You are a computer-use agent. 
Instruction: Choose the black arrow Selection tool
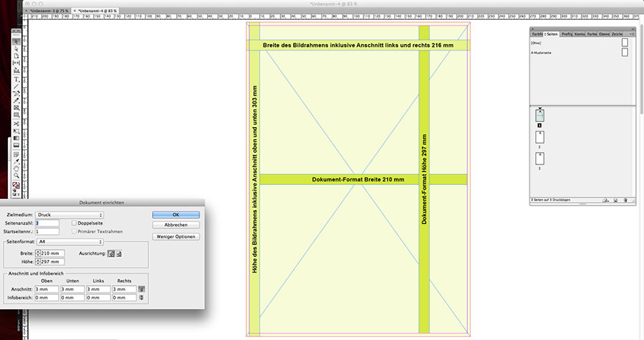coord(16,41)
